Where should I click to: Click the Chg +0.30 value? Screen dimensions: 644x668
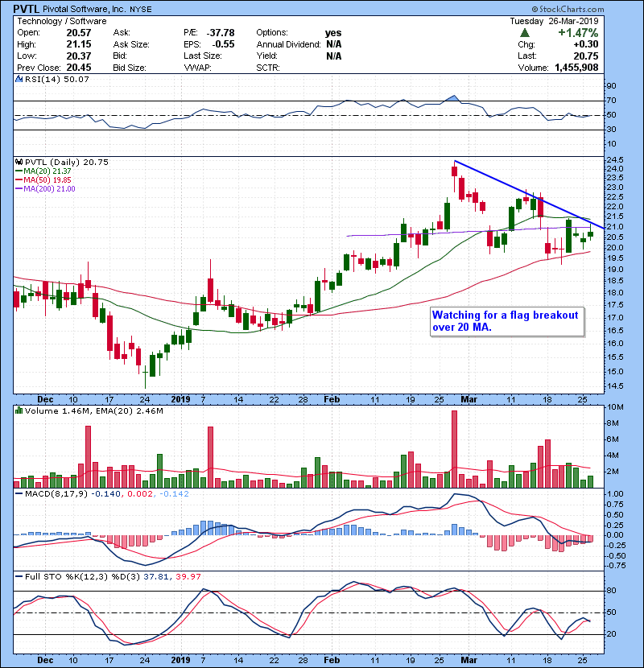(585, 44)
